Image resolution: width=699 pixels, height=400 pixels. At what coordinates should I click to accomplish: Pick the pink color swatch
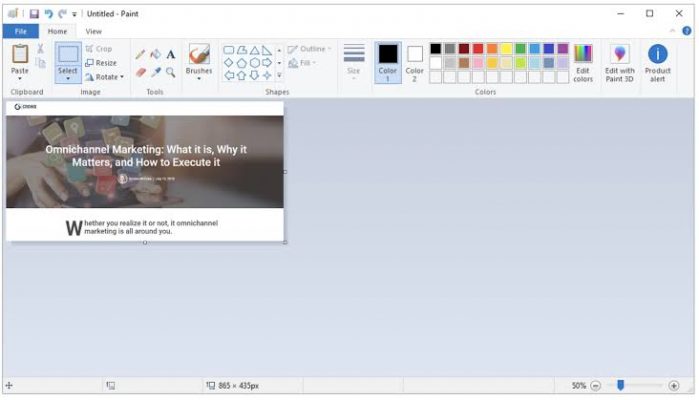click(x=478, y=63)
